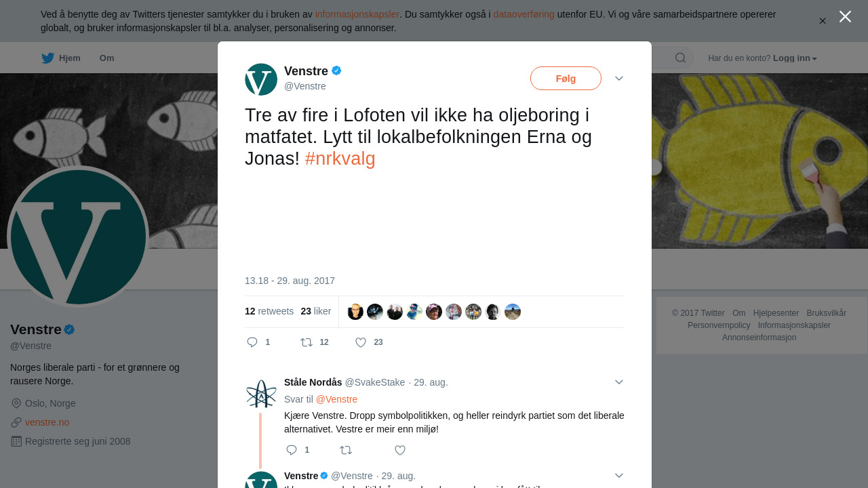Like the main tweet with heart icon

tap(361, 342)
